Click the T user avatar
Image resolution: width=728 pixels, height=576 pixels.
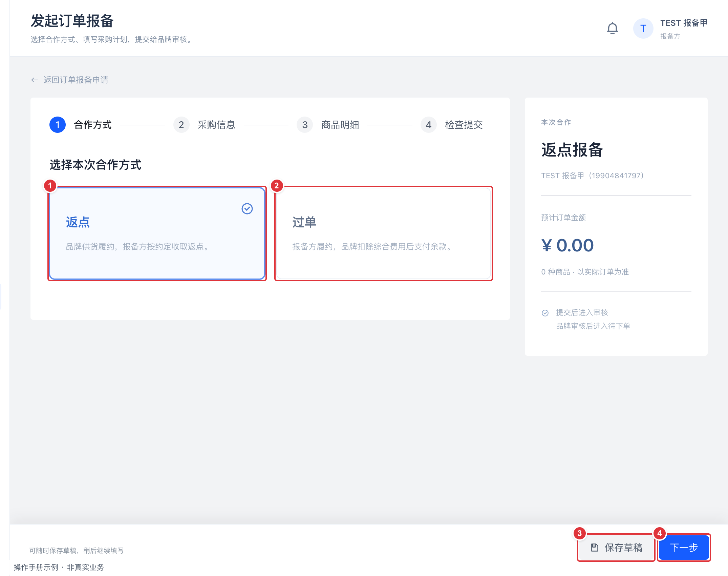pos(643,28)
